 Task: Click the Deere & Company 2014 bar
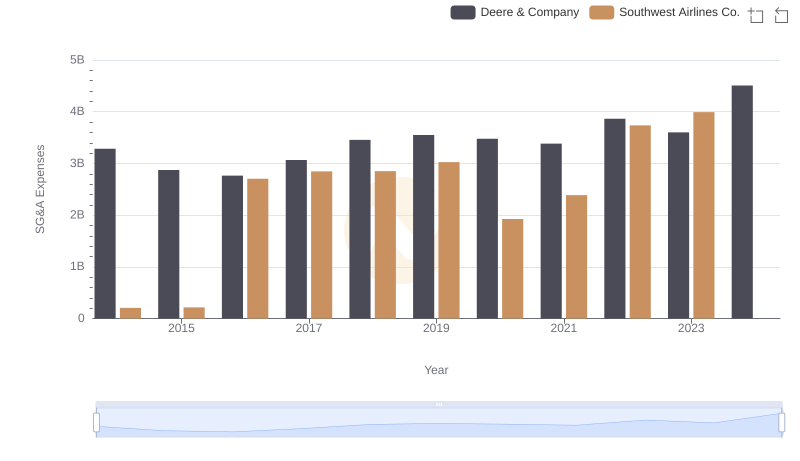(105, 233)
